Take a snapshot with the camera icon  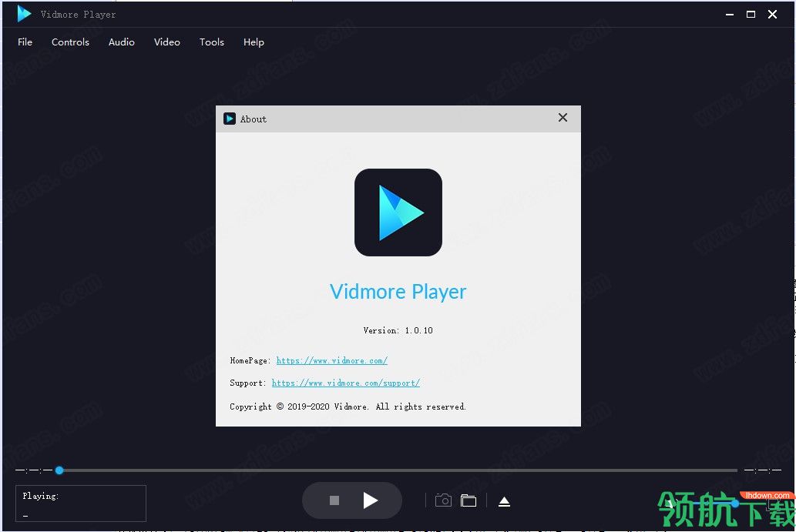(443, 500)
